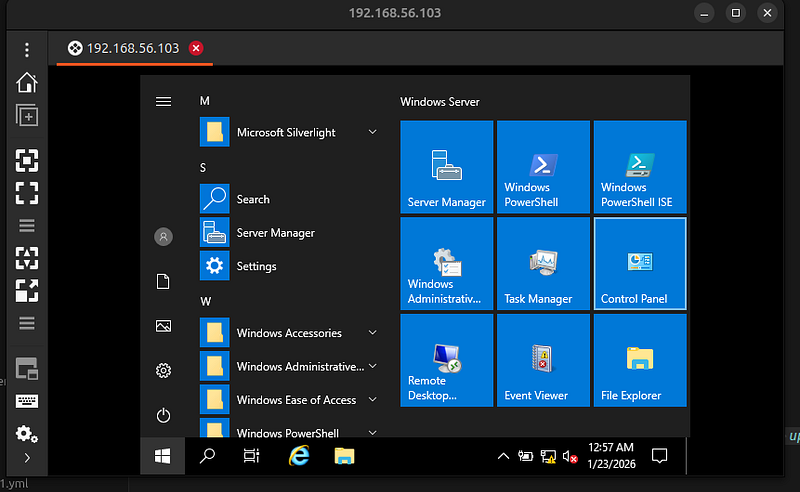Click the taskbar clock showing 12:57 AM
The width and height of the screenshot is (800, 492).
[611, 456]
